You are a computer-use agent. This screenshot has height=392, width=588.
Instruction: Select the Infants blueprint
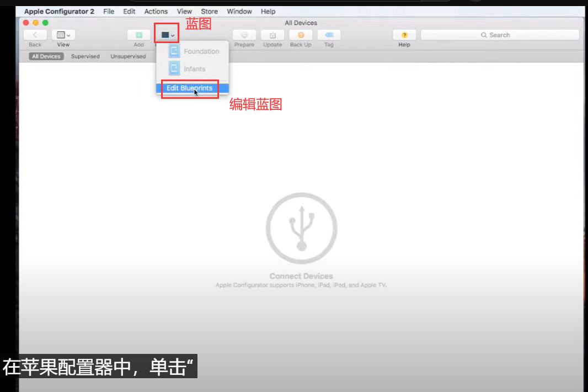[193, 69]
